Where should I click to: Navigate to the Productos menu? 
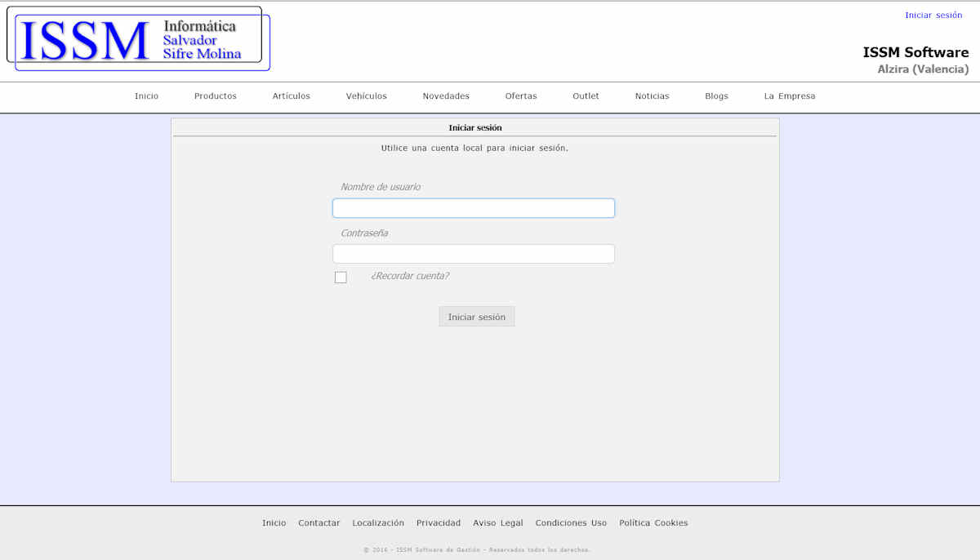click(215, 96)
